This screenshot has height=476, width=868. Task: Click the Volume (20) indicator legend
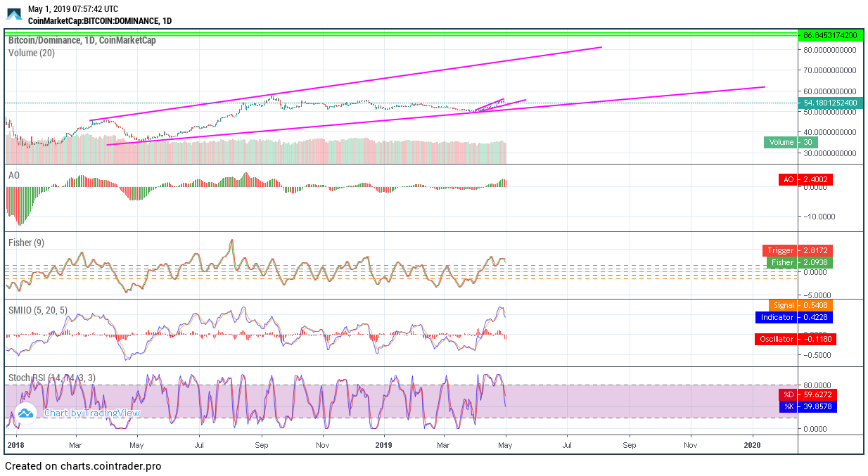[32, 53]
